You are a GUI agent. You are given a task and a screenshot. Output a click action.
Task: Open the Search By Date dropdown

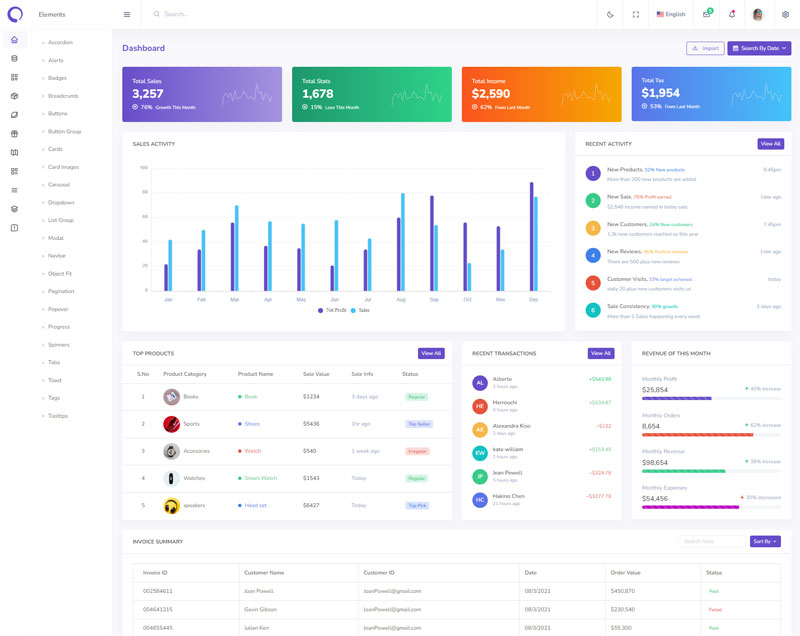759,48
